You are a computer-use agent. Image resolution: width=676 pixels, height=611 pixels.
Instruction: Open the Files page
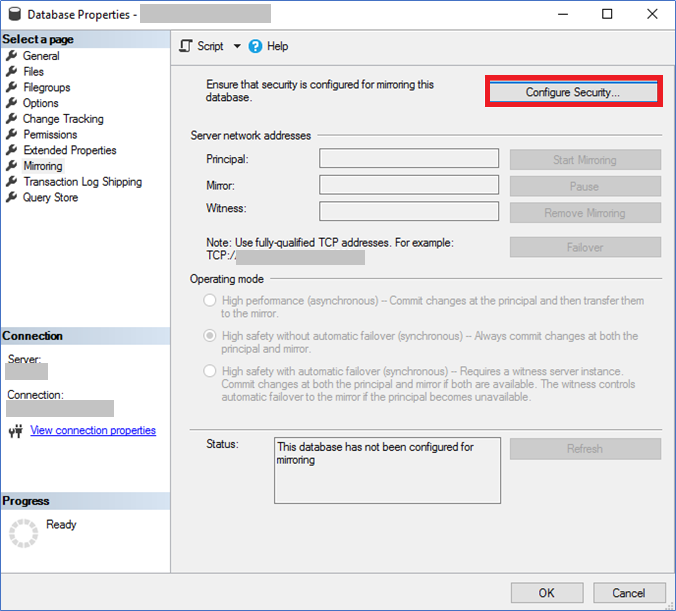34,72
